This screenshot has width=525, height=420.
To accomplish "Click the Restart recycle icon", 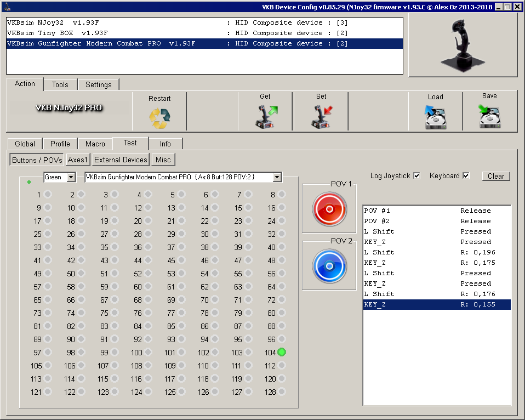I will coord(159,118).
